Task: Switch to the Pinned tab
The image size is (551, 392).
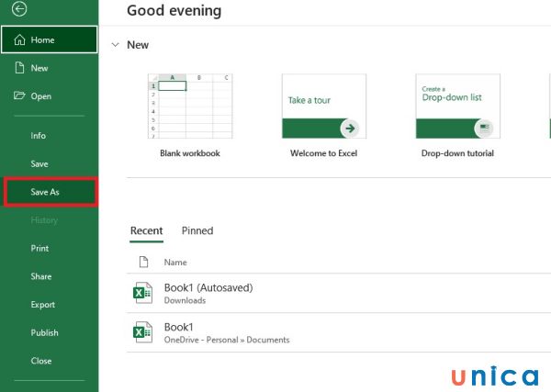Action: 197,230
